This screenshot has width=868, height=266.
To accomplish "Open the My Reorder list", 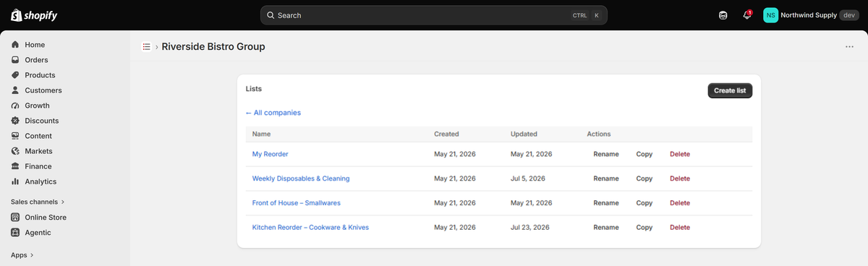I will click(270, 154).
